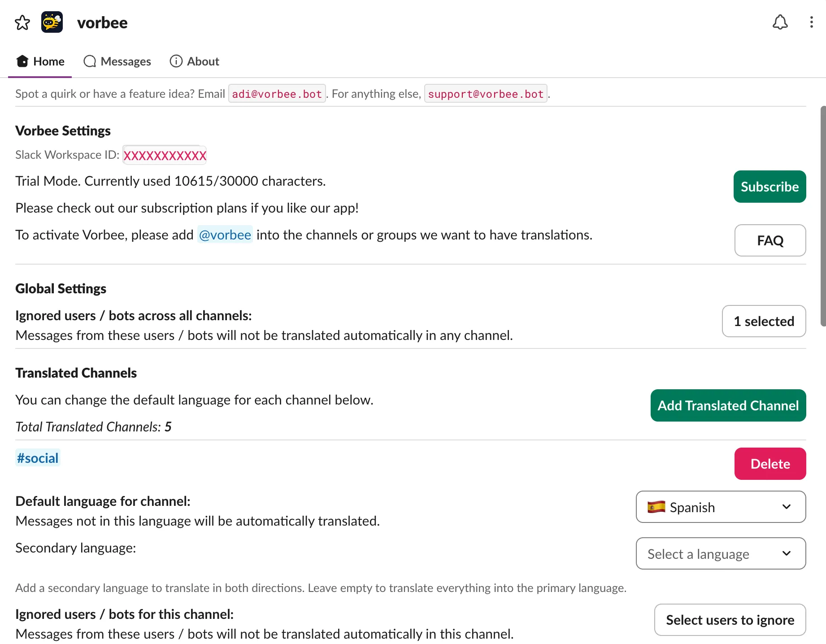The height and width of the screenshot is (644, 826).
Task: Click the vorbee bee app logo
Action: (52, 22)
